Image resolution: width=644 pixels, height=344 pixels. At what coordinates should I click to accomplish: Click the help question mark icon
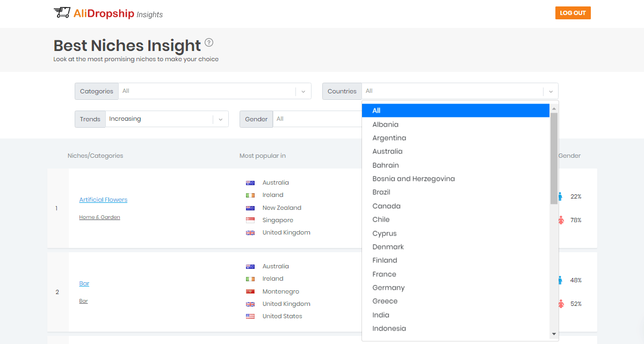(209, 43)
